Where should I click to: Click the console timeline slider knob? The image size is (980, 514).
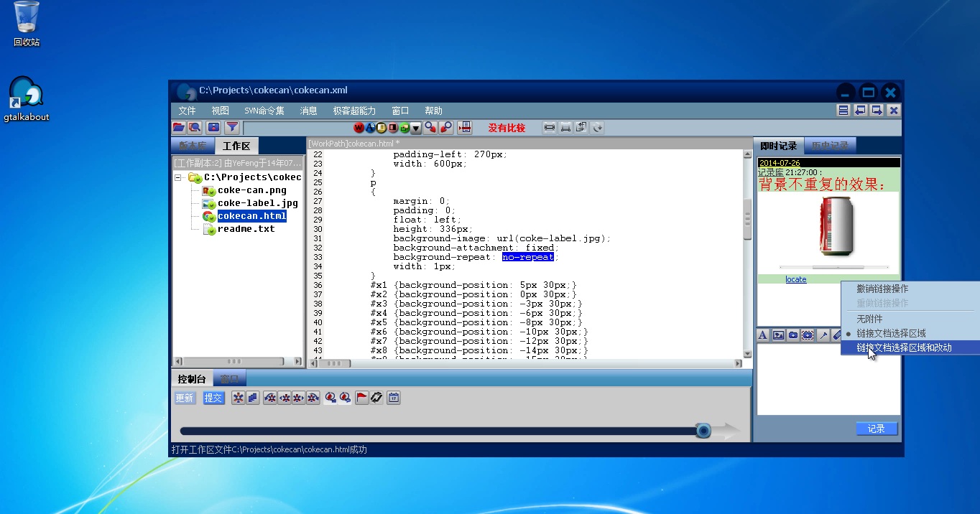point(703,431)
